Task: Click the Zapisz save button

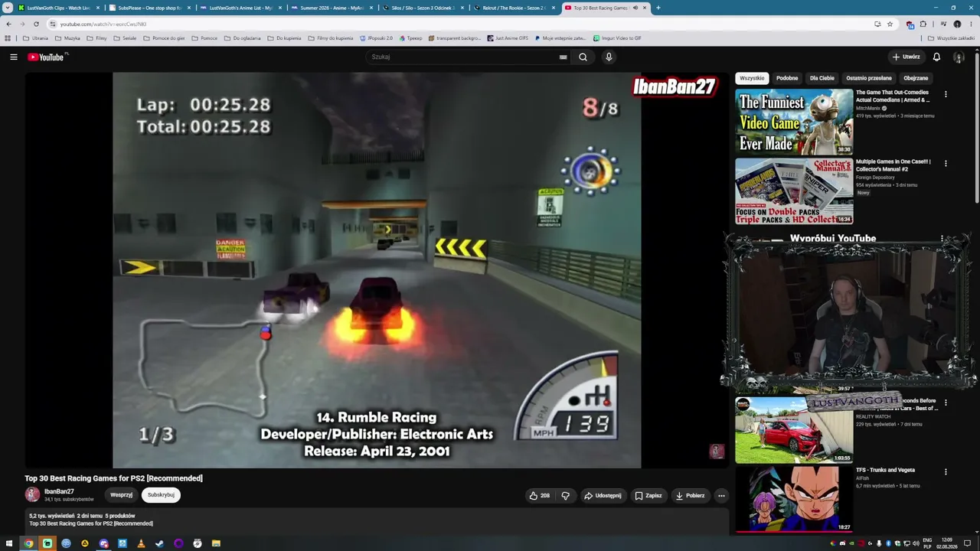Action: tap(648, 495)
